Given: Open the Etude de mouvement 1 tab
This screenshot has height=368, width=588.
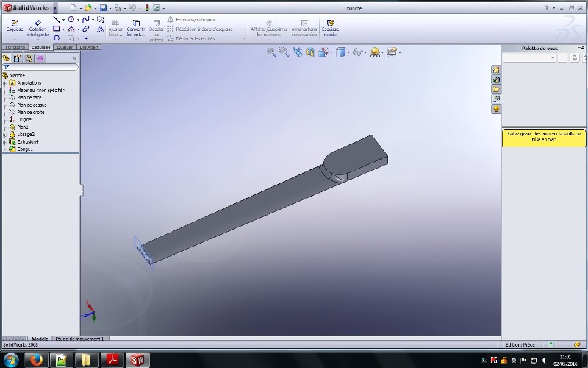Looking at the screenshot, I should pos(80,339).
